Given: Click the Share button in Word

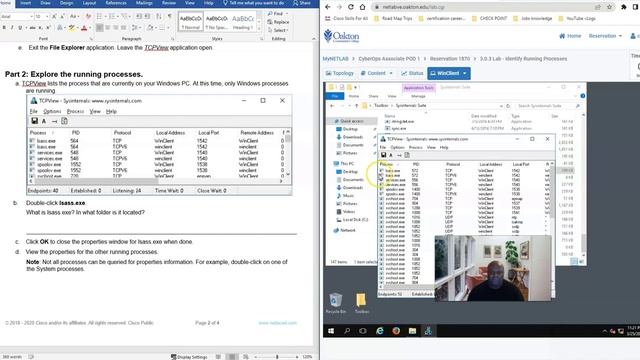Looking at the screenshot, I should tap(302, 3).
